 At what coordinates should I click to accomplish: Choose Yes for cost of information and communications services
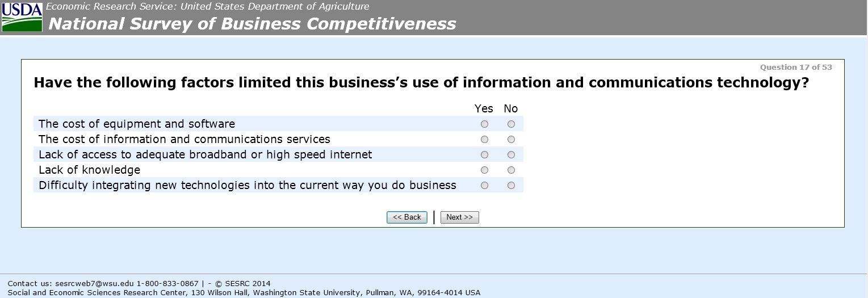pyautogui.click(x=484, y=140)
